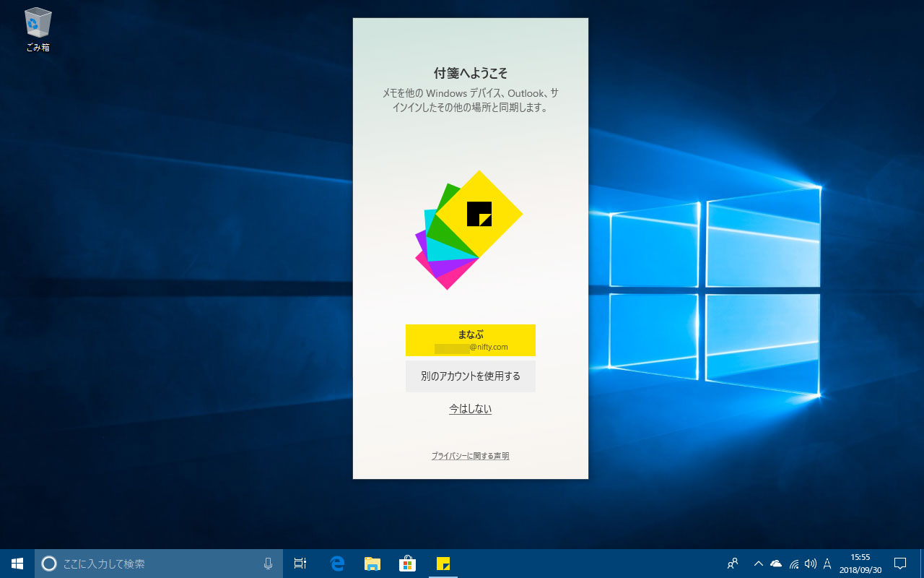Click the Sticky Notes colorful logo illustration
924x578 pixels.
pos(469,230)
